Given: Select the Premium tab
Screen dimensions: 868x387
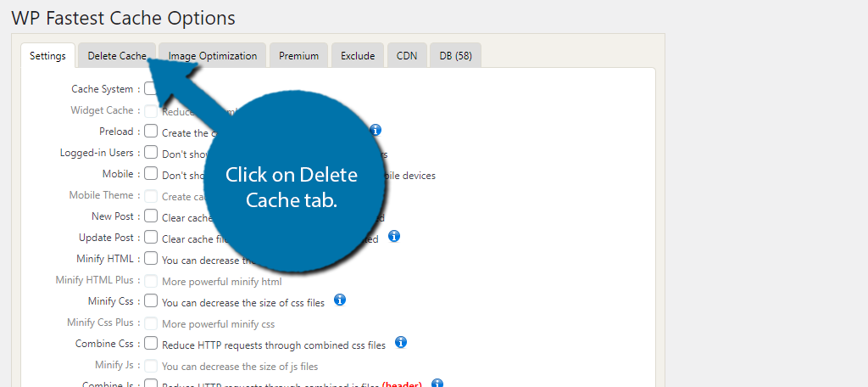Looking at the screenshot, I should (x=299, y=55).
